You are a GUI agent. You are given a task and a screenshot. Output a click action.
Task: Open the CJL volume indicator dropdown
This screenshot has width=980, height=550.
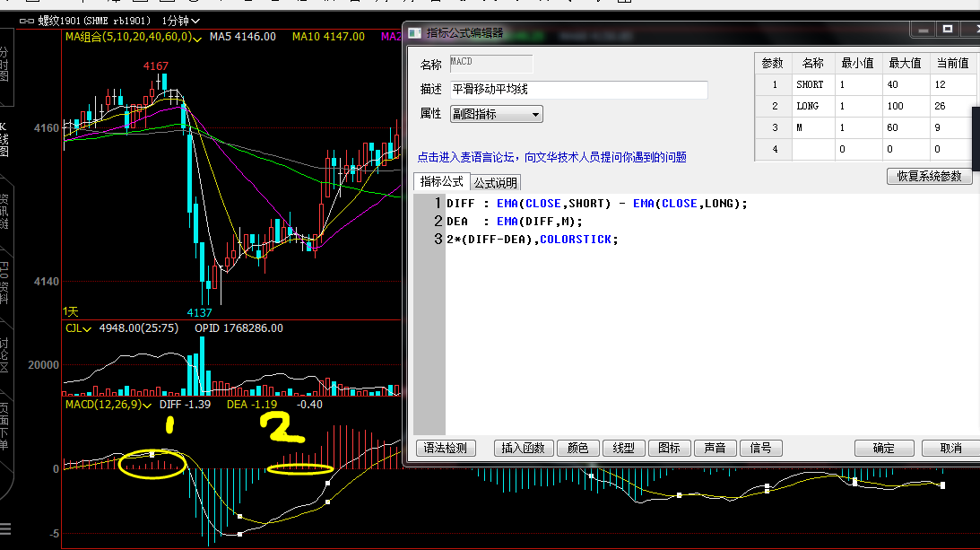pos(87,329)
